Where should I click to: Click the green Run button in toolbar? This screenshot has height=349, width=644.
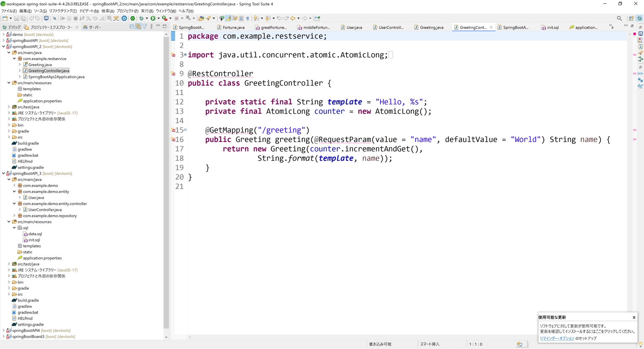[x=153, y=18]
